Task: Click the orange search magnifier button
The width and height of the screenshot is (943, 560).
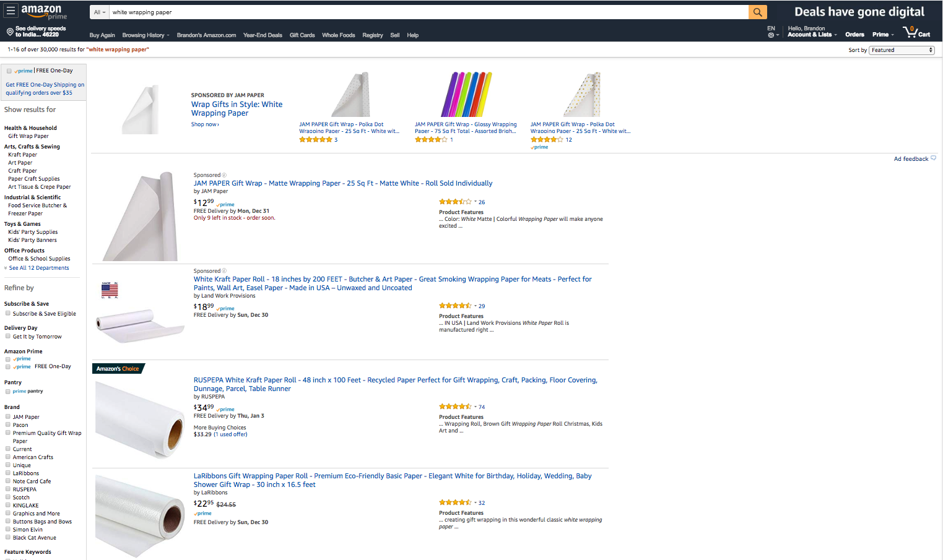Action: [x=757, y=12]
